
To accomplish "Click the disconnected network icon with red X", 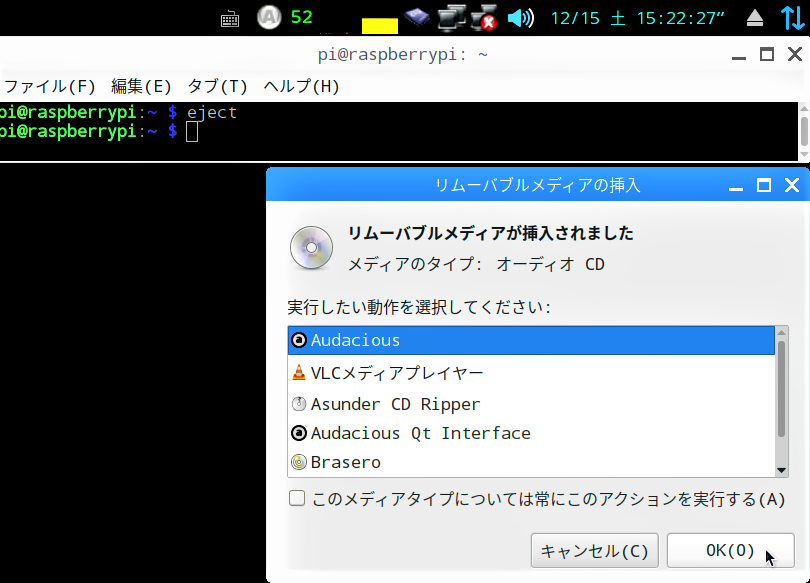I will pos(484,18).
